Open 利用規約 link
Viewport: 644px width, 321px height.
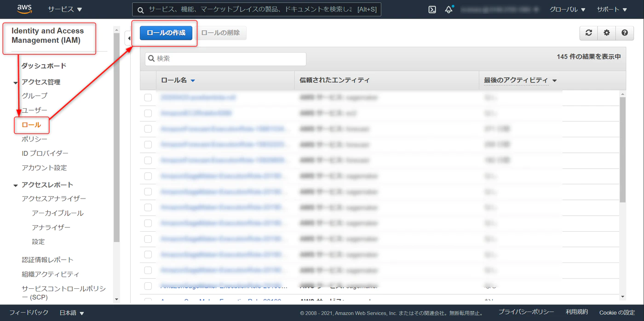point(577,312)
